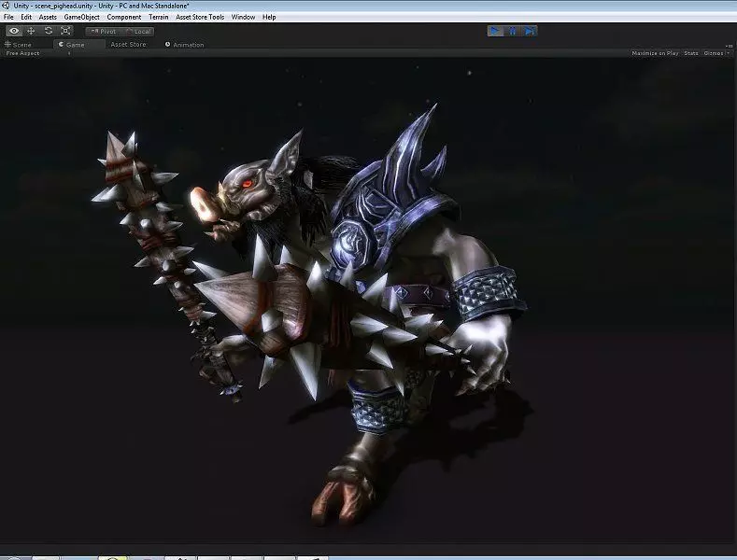Select the Hand (view) tool
Viewport: 737px width, 560px height.
click(14, 31)
